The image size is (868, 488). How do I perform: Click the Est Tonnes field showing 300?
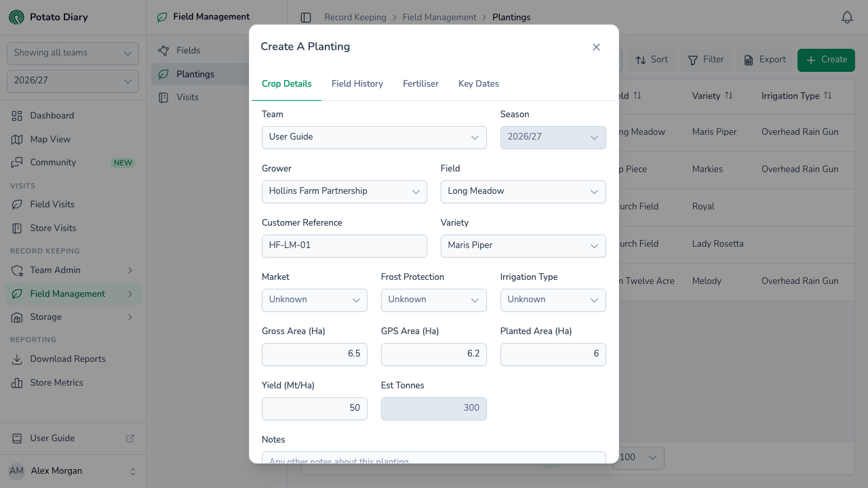point(434,409)
